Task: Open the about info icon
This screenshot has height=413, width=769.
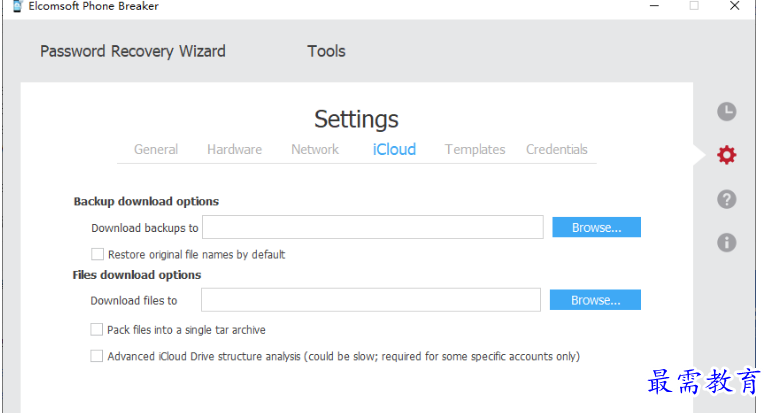Action: 726,242
